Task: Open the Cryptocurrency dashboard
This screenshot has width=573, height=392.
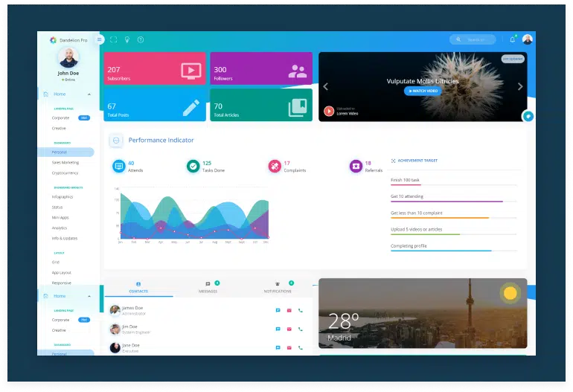Action: pos(65,173)
